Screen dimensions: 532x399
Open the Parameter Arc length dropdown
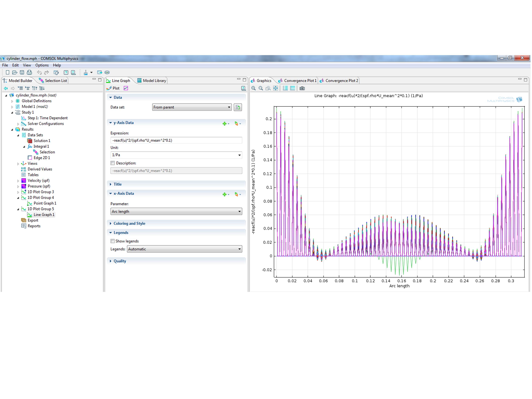point(176,211)
